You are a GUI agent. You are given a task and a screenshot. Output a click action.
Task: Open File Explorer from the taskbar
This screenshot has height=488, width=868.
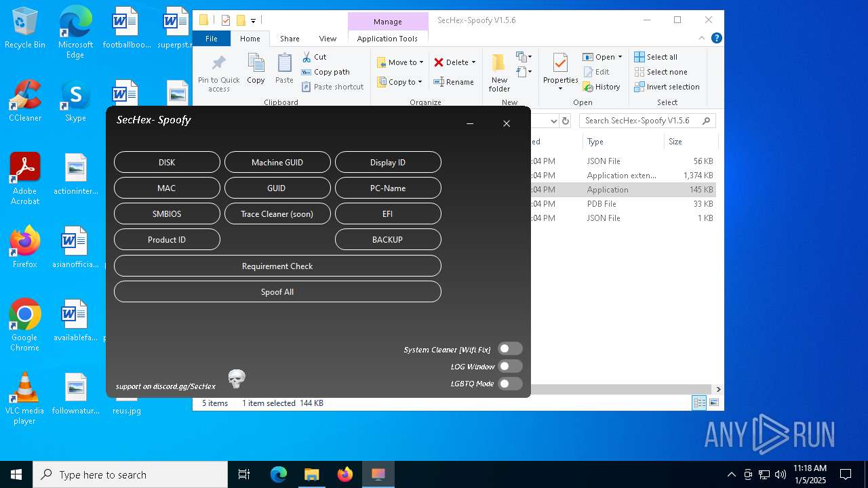point(312,474)
